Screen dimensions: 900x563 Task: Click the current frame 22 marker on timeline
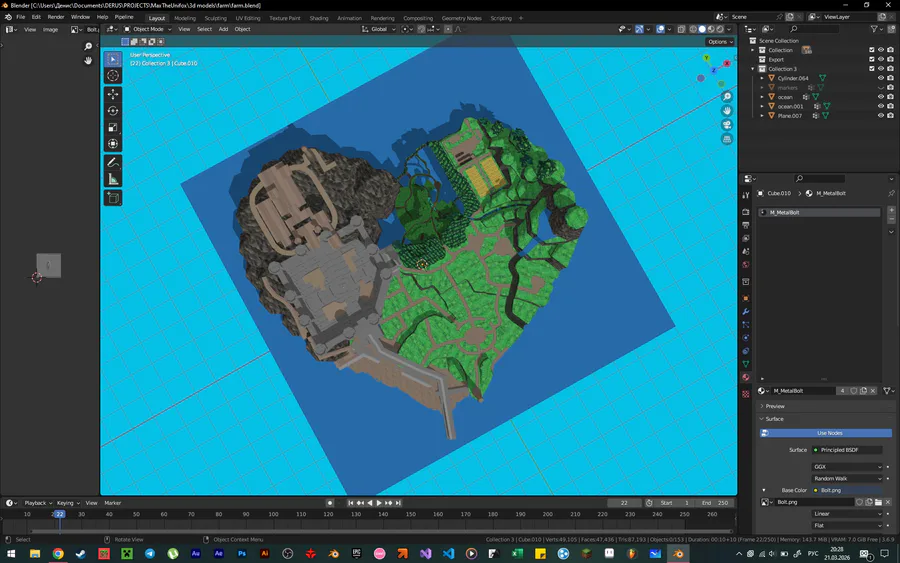(x=59, y=514)
